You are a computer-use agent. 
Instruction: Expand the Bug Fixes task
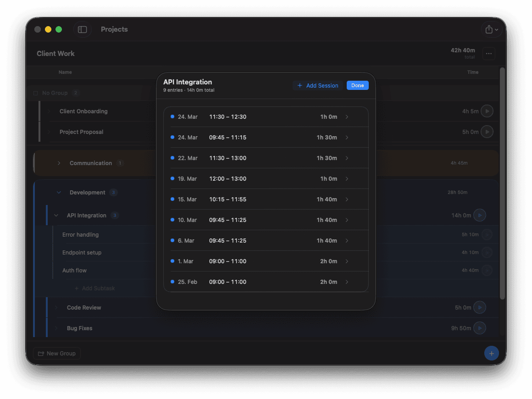pyautogui.click(x=56, y=328)
